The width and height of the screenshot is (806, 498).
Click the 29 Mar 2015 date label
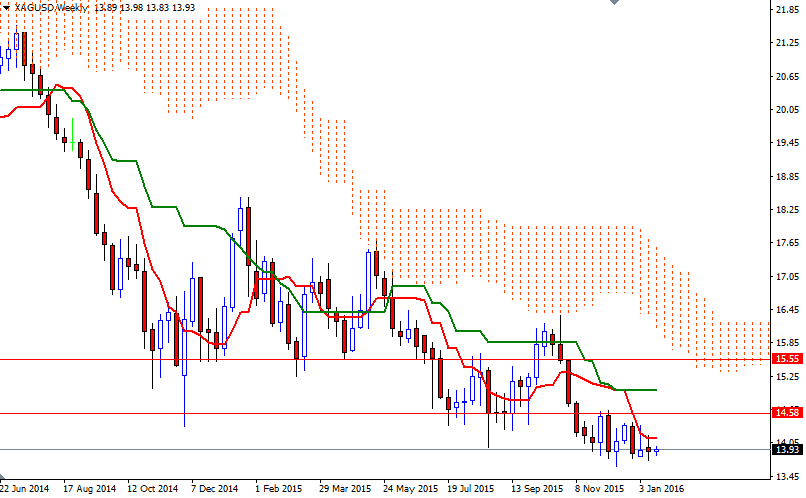tap(345, 488)
